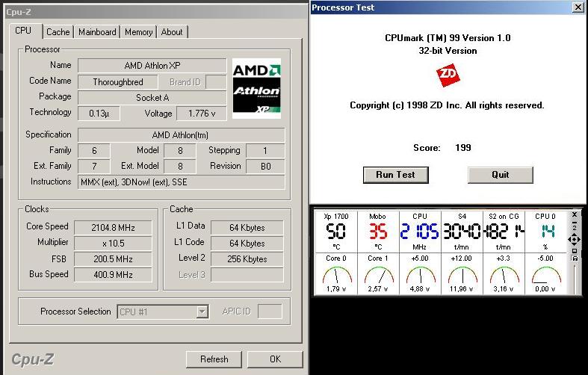Click the lock icon on monitor panel sidebar

click(575, 258)
